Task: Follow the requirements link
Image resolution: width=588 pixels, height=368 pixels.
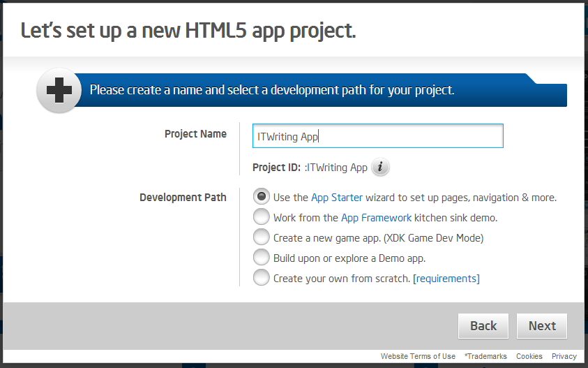Action: pos(446,279)
